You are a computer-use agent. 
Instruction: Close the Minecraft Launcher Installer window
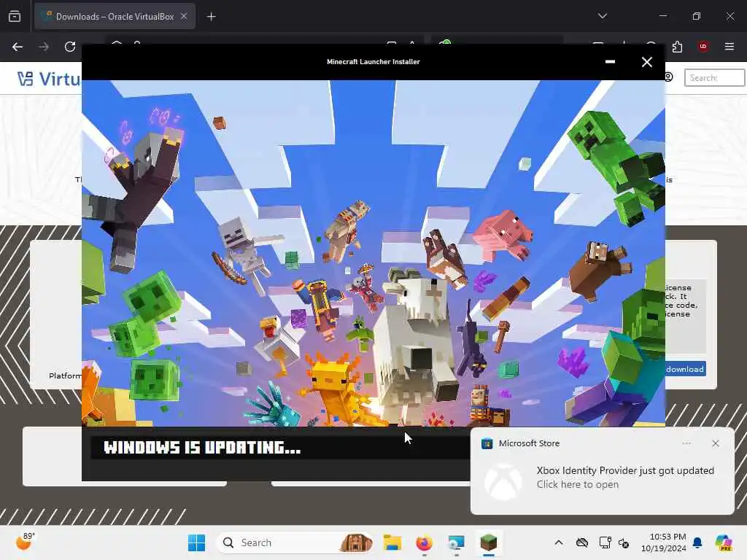click(646, 62)
